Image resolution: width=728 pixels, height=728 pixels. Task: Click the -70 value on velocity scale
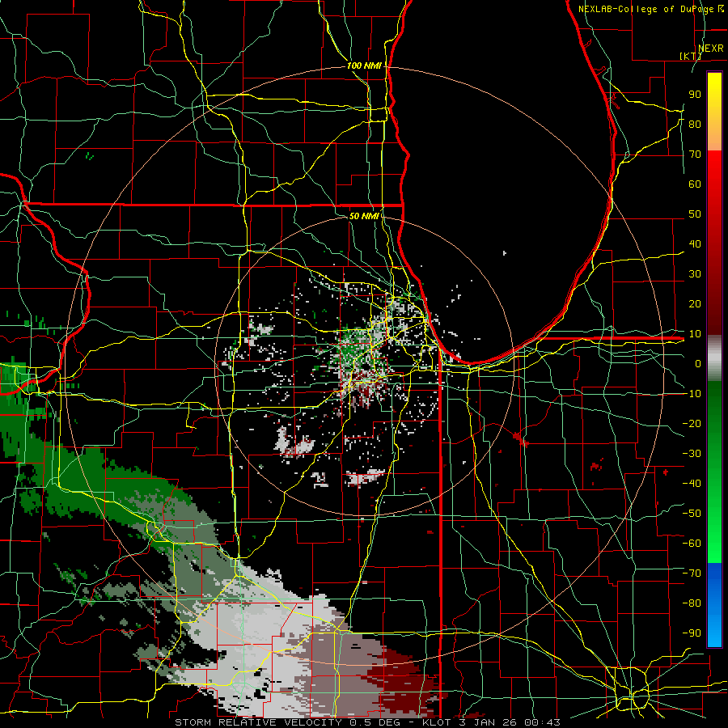pos(692,573)
